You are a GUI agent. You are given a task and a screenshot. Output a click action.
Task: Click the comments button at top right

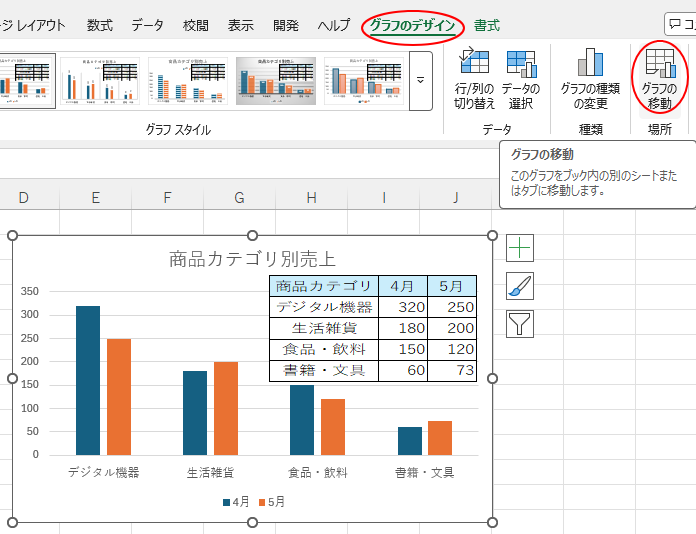(680, 24)
